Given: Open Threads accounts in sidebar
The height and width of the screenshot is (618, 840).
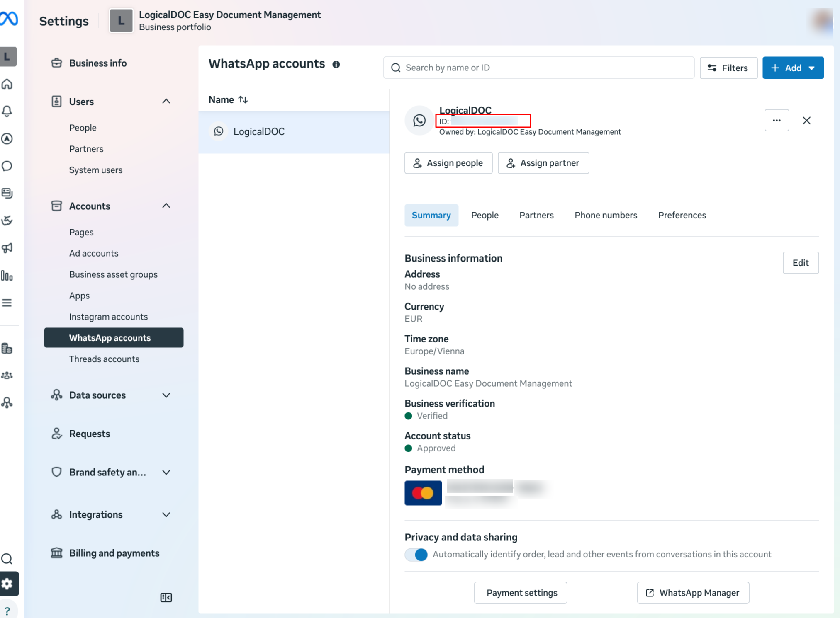Looking at the screenshot, I should coord(104,359).
